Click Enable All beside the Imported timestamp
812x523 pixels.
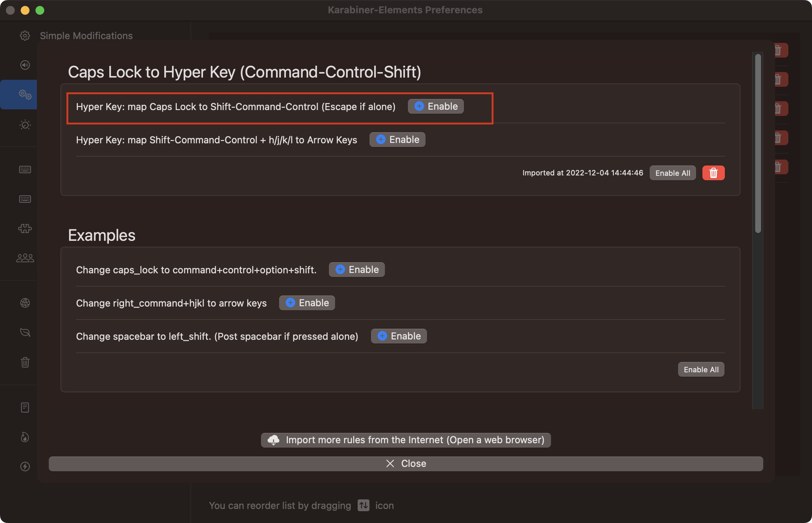tap(672, 173)
